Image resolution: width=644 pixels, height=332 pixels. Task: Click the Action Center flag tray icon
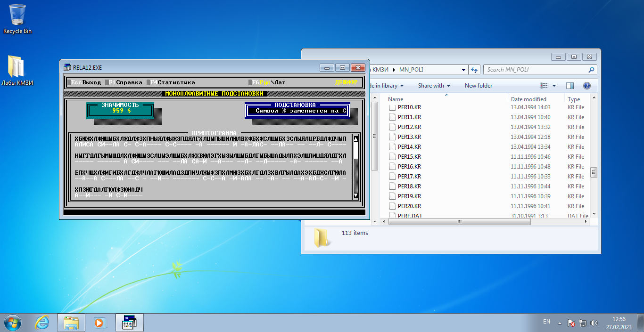[x=571, y=323]
